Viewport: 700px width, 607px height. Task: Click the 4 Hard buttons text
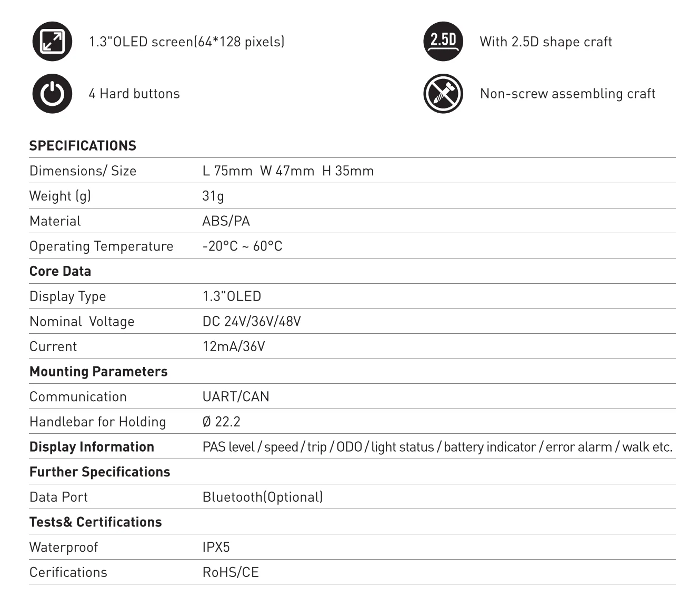click(x=134, y=94)
